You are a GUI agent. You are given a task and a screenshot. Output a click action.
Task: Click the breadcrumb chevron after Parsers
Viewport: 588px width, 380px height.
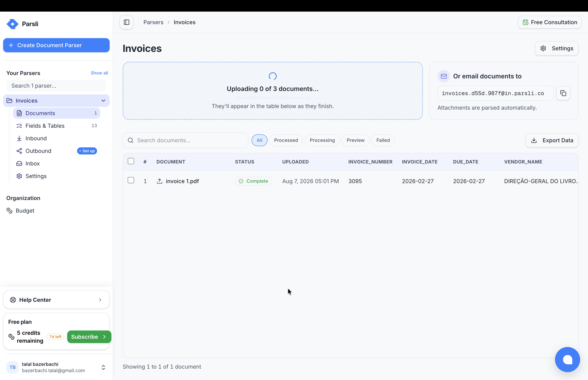coord(169,22)
